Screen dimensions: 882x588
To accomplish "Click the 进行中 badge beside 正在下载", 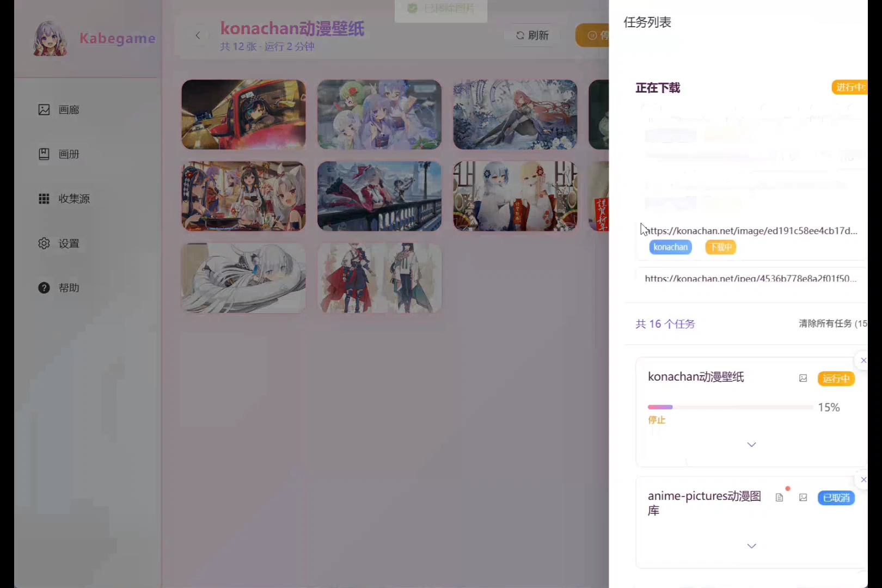I will click(849, 87).
